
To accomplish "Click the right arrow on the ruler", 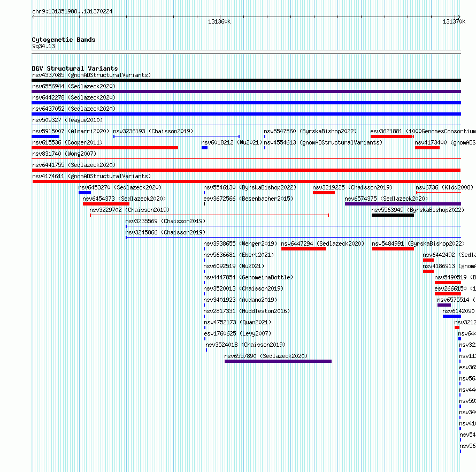I will pyautogui.click(x=459, y=17).
